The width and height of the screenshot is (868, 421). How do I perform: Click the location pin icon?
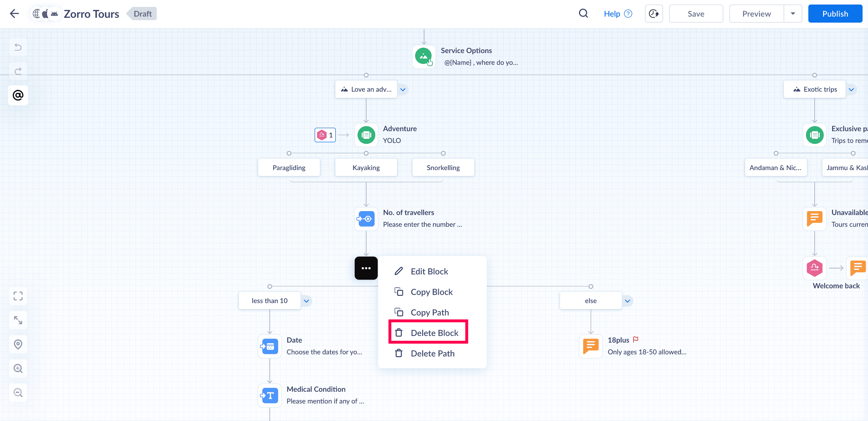click(18, 344)
